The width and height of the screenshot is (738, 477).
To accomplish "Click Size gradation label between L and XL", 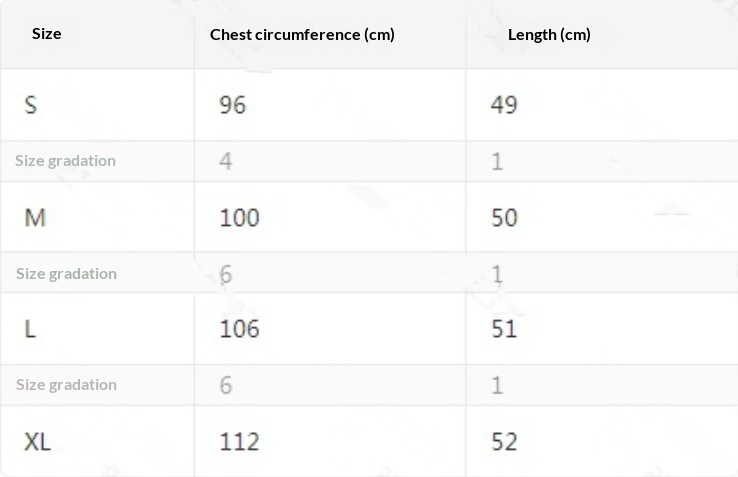I will pyautogui.click(x=66, y=384).
